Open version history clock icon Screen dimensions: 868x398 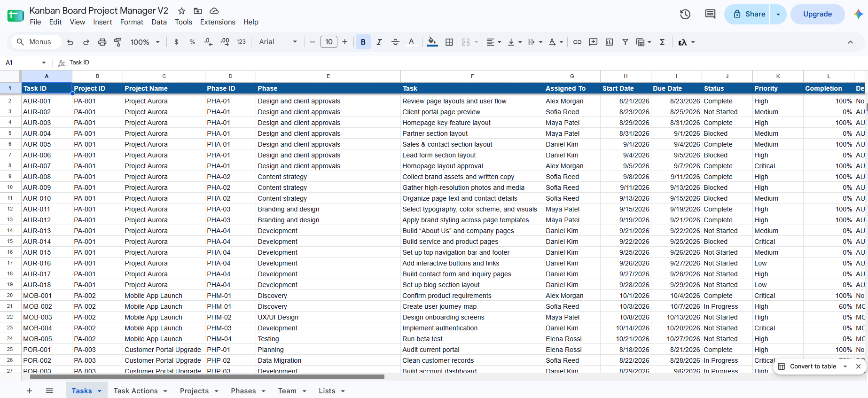pos(685,14)
